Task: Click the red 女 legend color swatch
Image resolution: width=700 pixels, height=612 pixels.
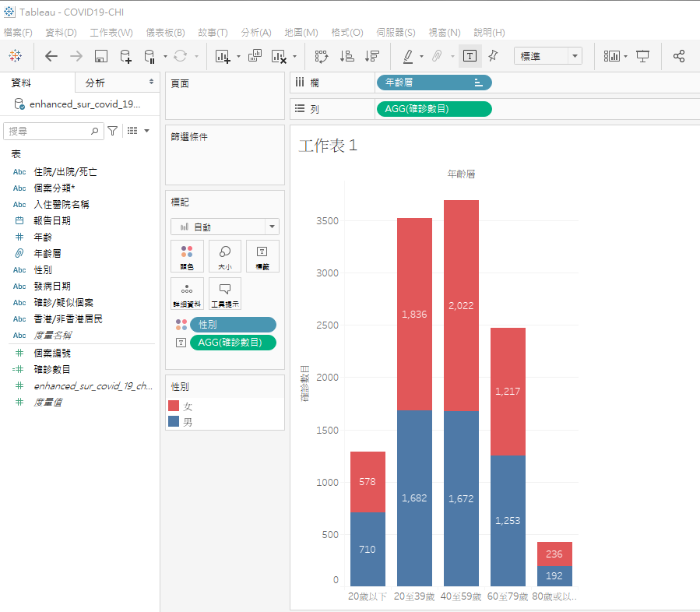Action: click(174, 406)
